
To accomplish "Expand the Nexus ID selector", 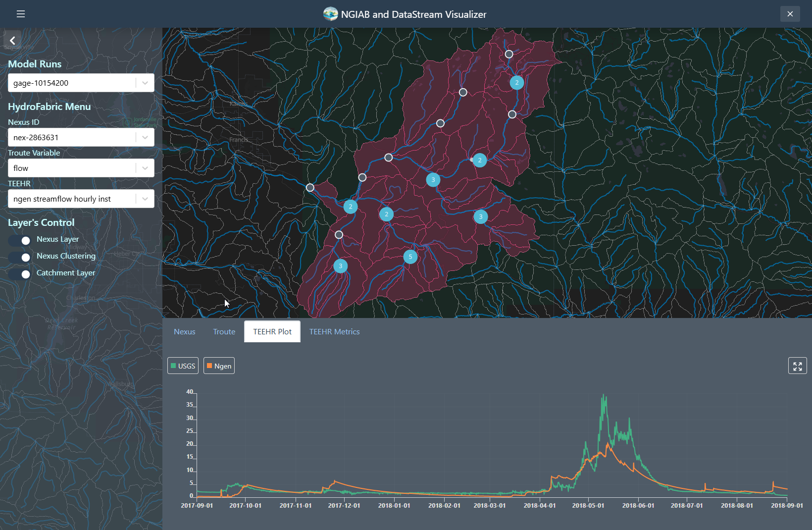I will point(145,137).
